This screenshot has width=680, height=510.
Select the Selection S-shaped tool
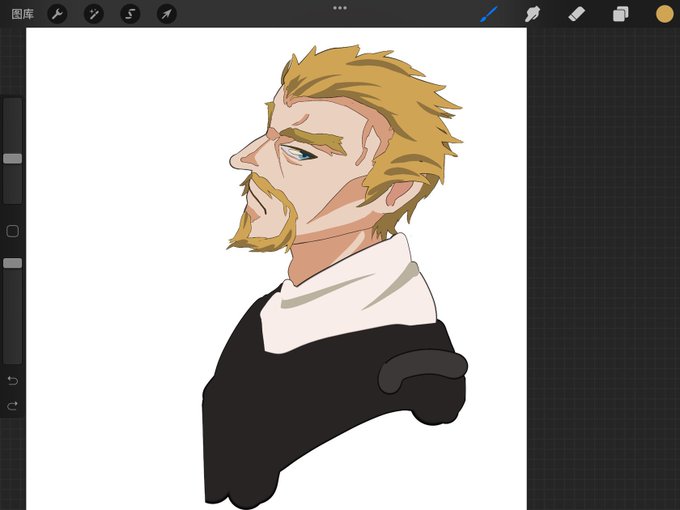[130, 14]
